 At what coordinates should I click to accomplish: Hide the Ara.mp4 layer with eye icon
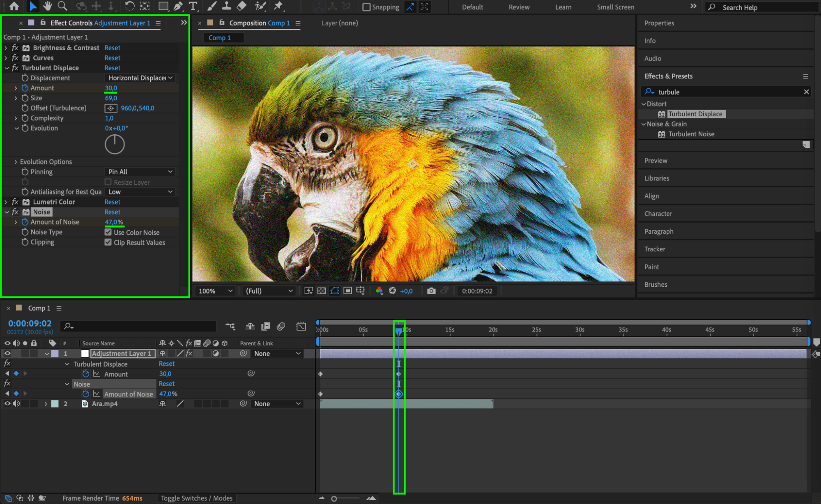coord(7,404)
